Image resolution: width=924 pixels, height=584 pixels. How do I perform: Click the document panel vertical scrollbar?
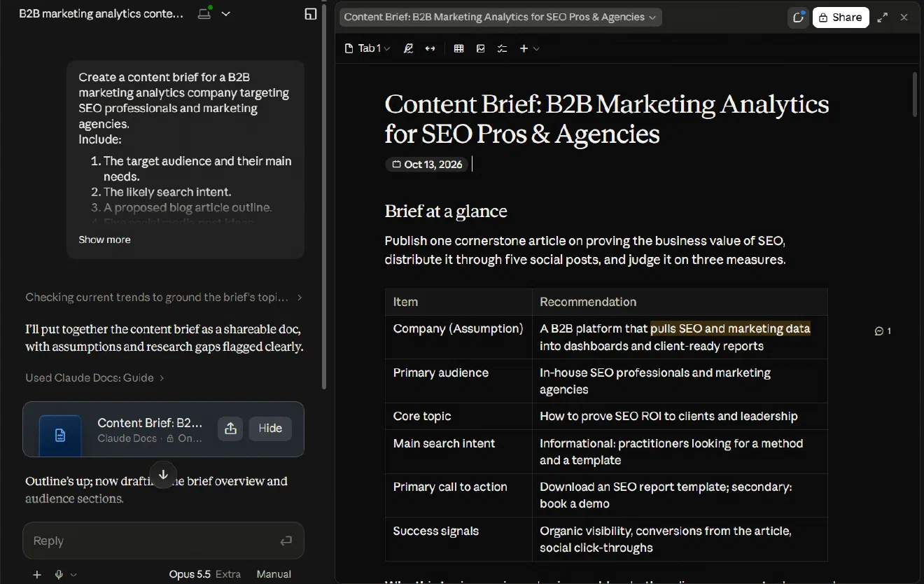915,95
